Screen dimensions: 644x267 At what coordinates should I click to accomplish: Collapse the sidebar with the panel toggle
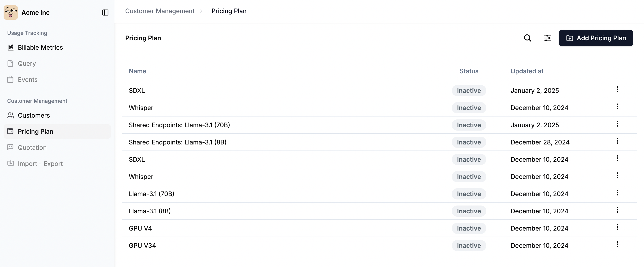tap(105, 12)
